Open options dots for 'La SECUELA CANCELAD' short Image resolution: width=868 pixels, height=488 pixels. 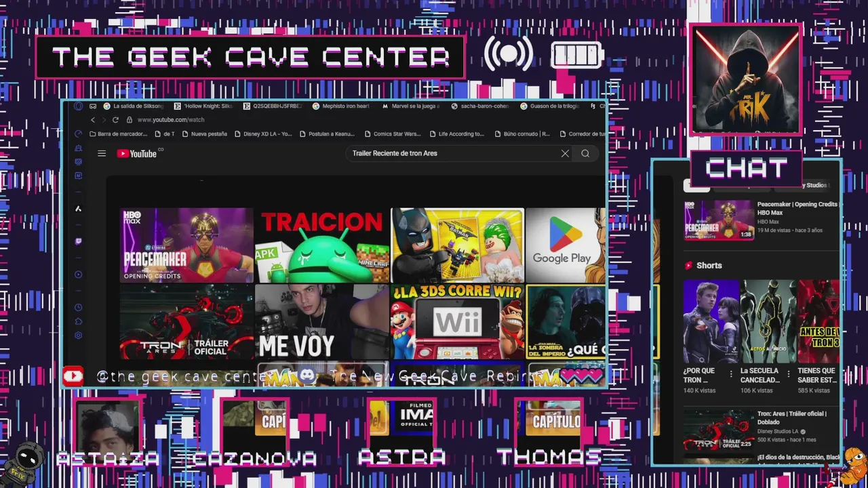tap(788, 374)
